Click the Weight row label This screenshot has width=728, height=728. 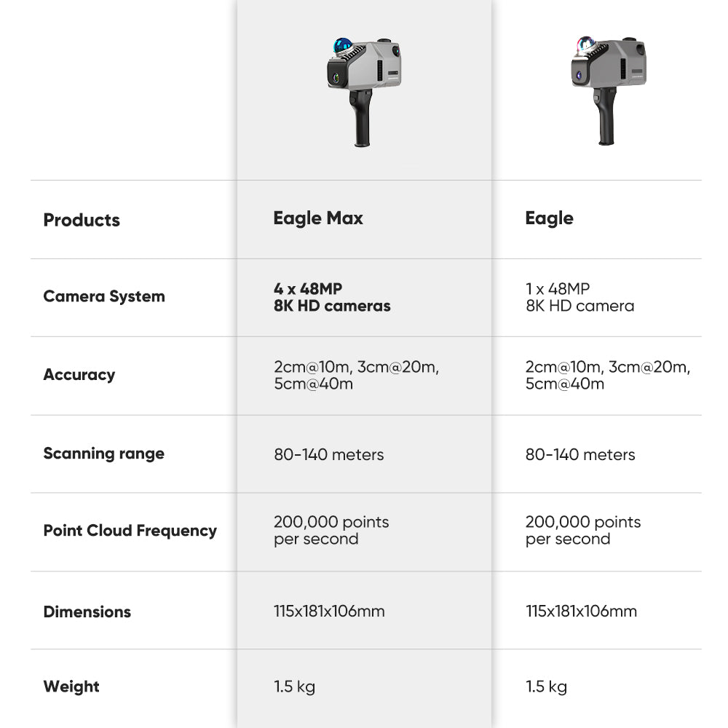point(71,687)
